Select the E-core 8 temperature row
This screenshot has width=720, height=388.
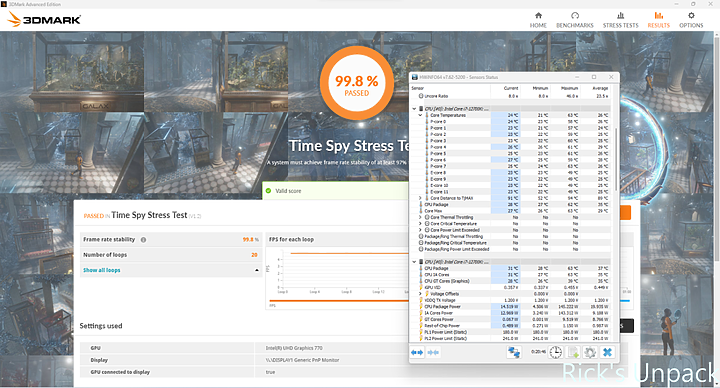(x=510, y=173)
